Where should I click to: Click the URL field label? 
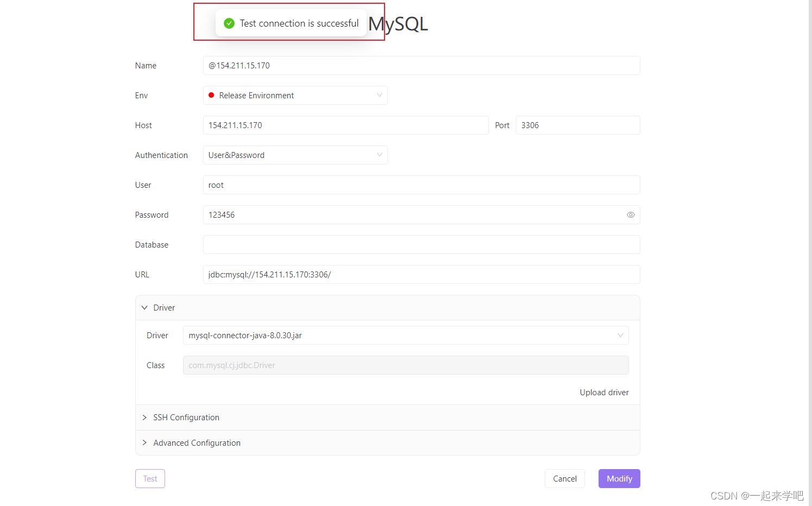(142, 275)
